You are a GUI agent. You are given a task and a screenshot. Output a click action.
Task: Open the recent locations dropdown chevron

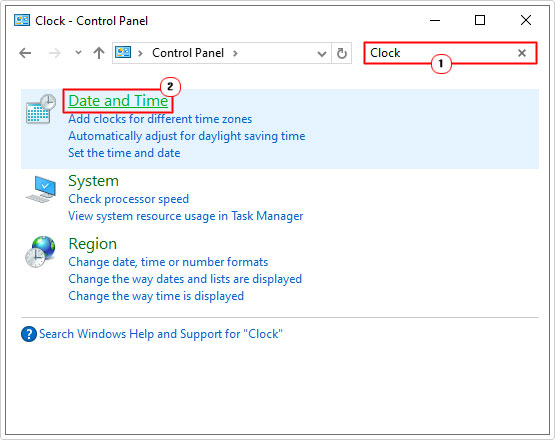click(x=78, y=53)
